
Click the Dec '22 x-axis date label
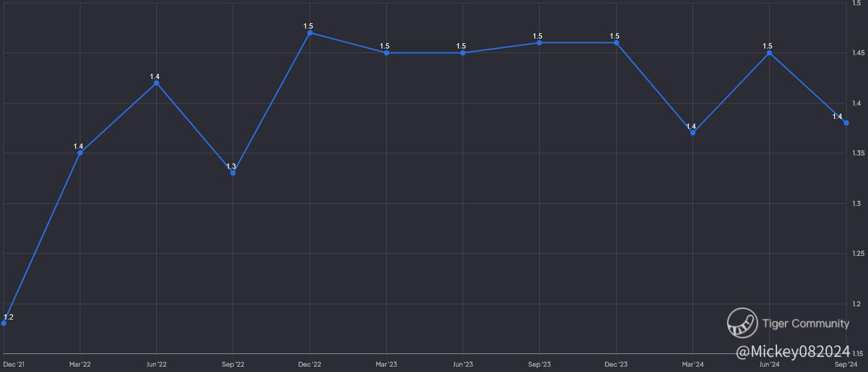tap(310, 364)
